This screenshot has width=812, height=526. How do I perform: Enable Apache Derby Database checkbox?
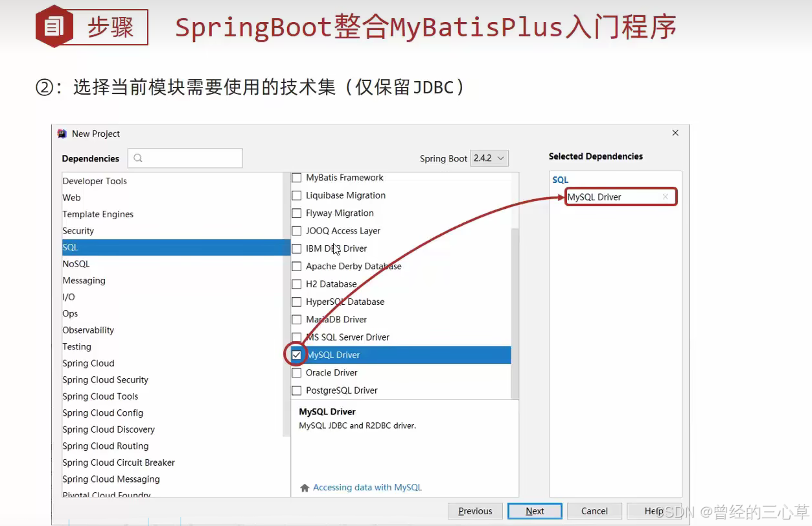(297, 267)
